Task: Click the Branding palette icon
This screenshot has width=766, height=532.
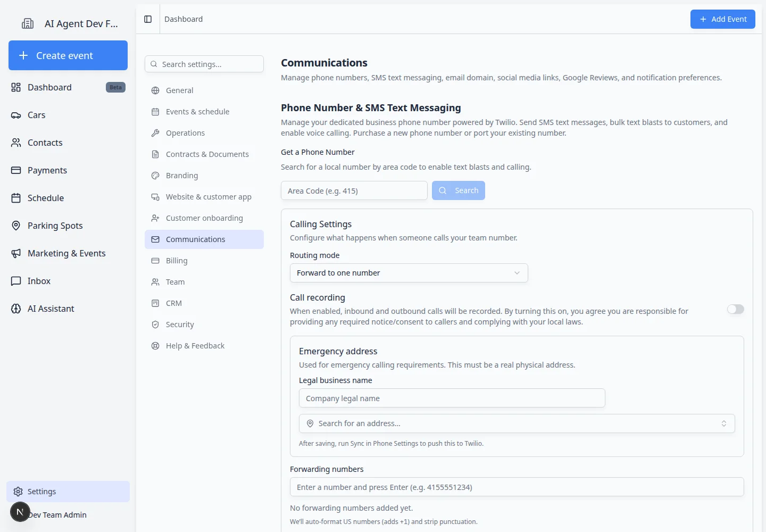Action: coord(155,176)
